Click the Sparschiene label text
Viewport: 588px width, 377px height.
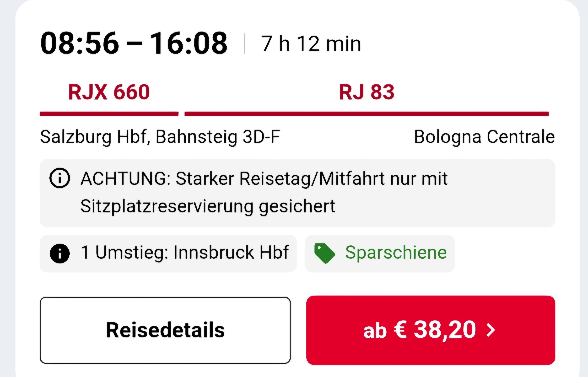[x=396, y=252]
